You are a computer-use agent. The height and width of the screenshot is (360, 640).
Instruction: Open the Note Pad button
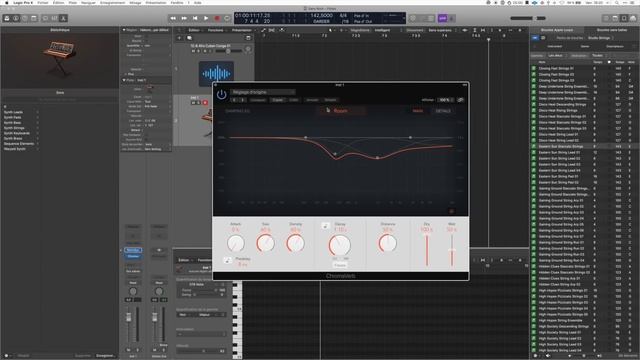point(616,18)
